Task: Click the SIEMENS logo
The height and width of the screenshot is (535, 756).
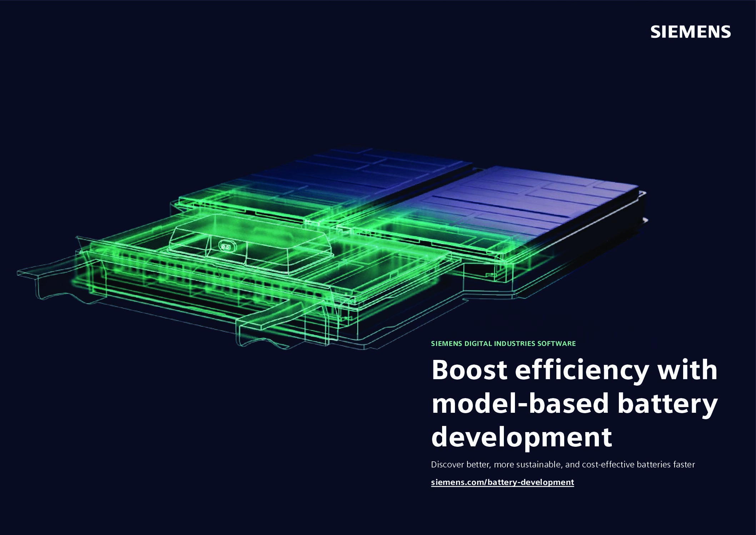Action: pyautogui.click(x=690, y=32)
